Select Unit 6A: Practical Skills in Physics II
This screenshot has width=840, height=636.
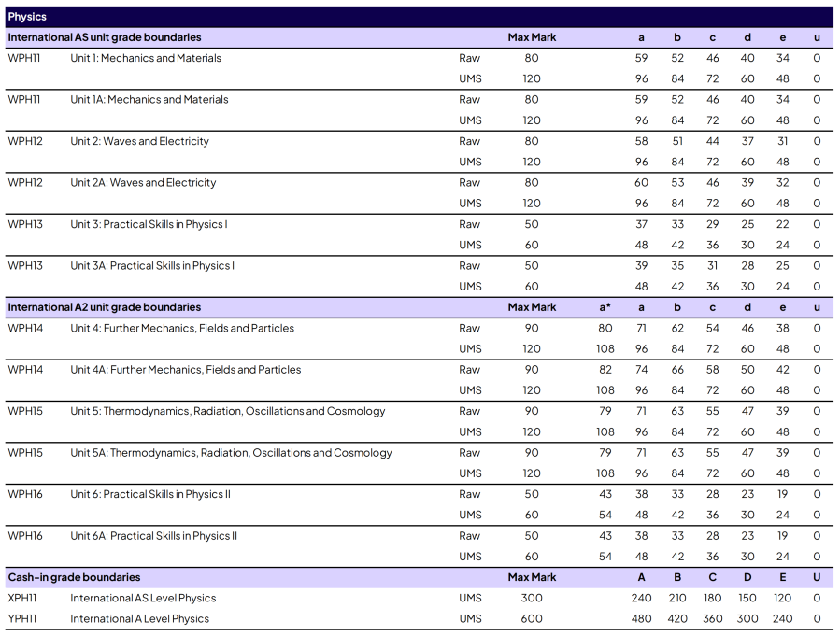coord(154,536)
